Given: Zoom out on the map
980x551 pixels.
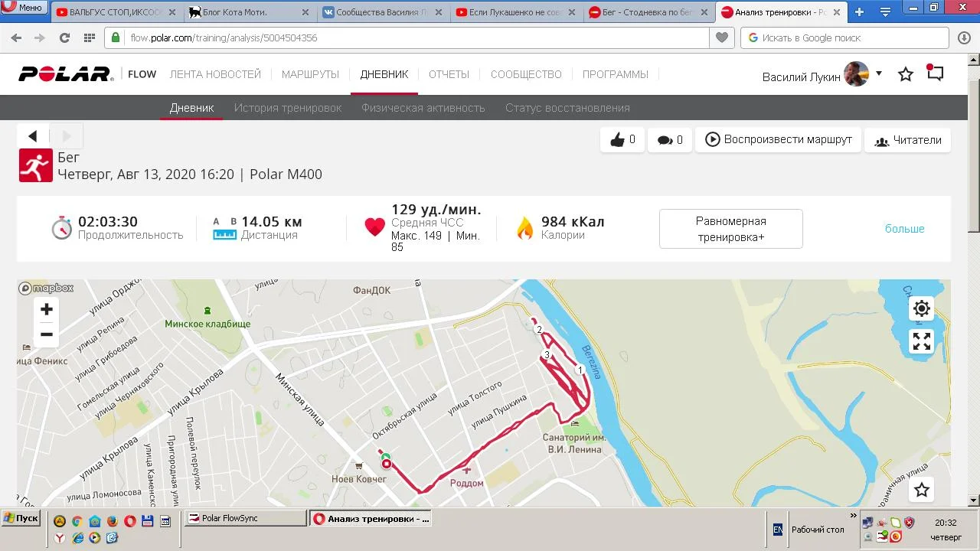Looking at the screenshot, I should [47, 334].
